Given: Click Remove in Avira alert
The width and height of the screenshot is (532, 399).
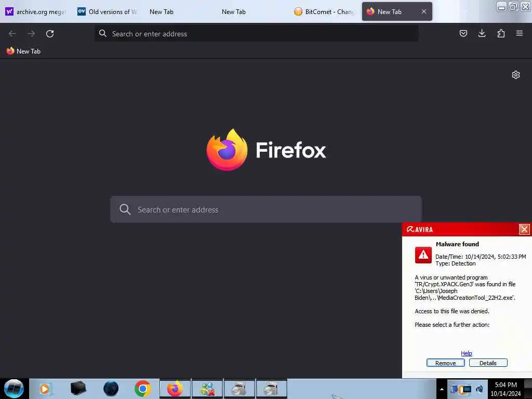Looking at the screenshot, I should pos(445,363).
